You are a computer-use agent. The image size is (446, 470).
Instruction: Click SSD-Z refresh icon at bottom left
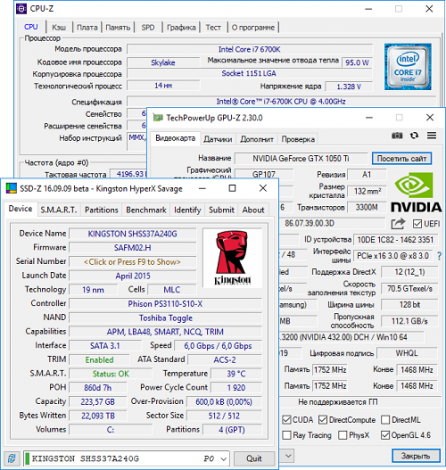point(12,459)
